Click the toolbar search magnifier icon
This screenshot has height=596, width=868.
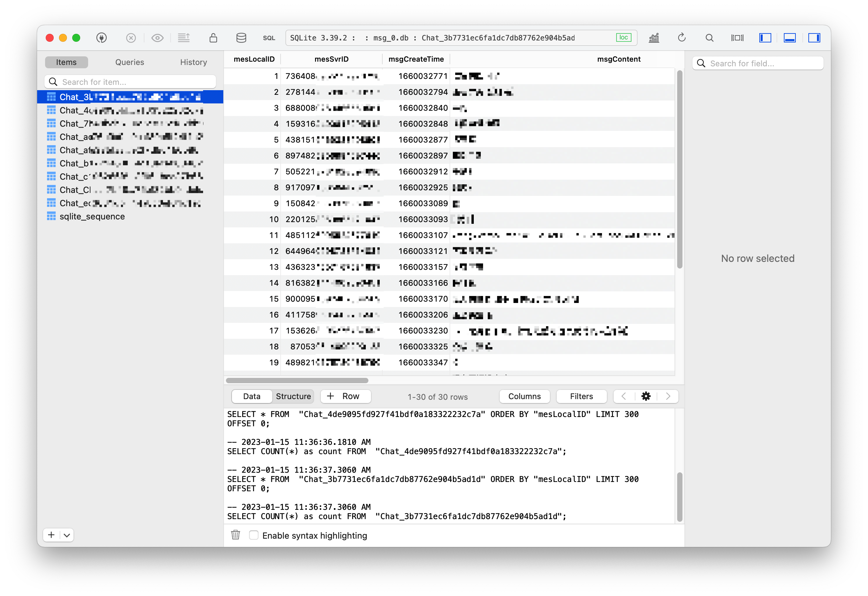point(709,38)
